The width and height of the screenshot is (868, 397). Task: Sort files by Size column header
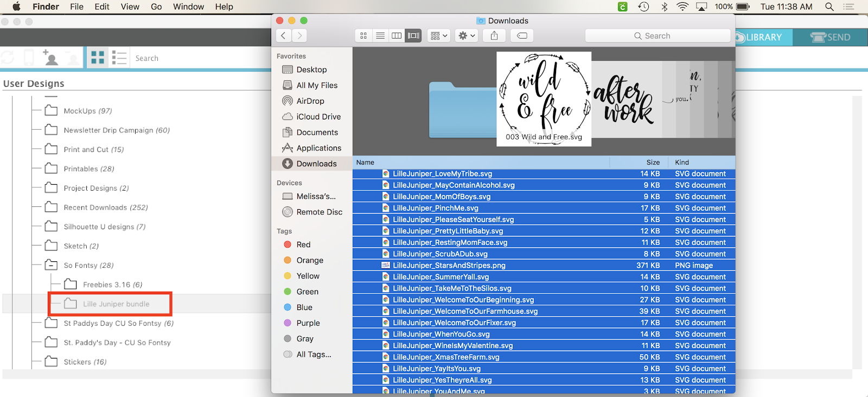(x=640, y=162)
